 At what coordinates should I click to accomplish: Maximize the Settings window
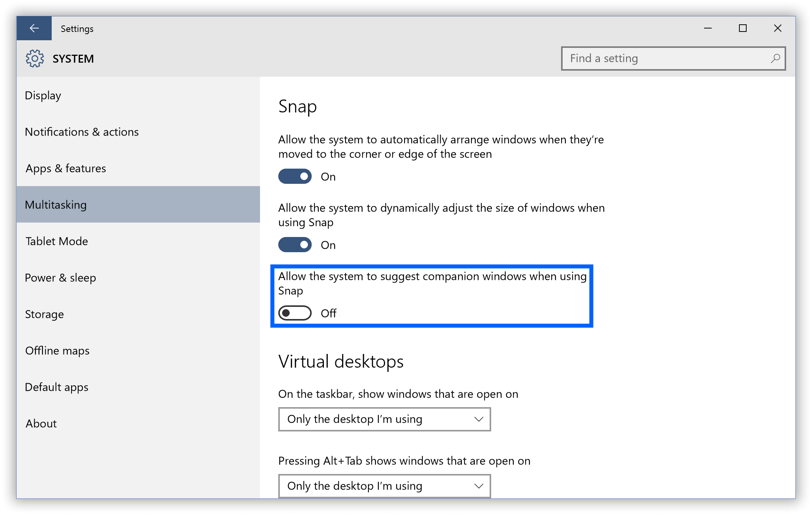click(743, 28)
